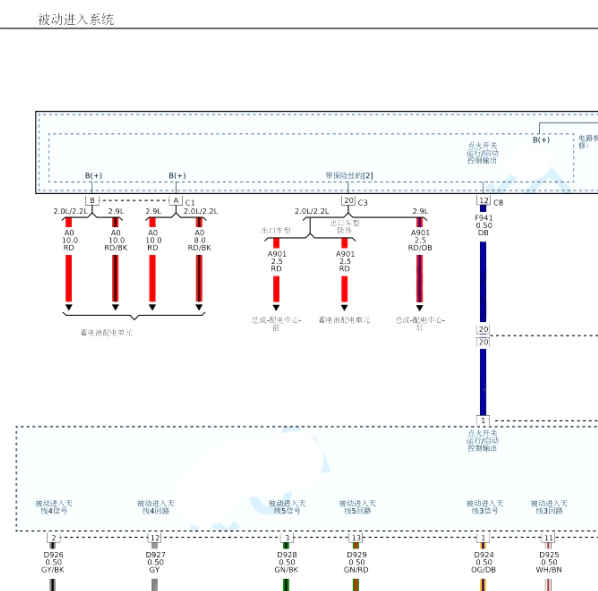The height and width of the screenshot is (591, 598).
Task: Click A0 10.0 RD label under pin A
Action: (x=153, y=240)
